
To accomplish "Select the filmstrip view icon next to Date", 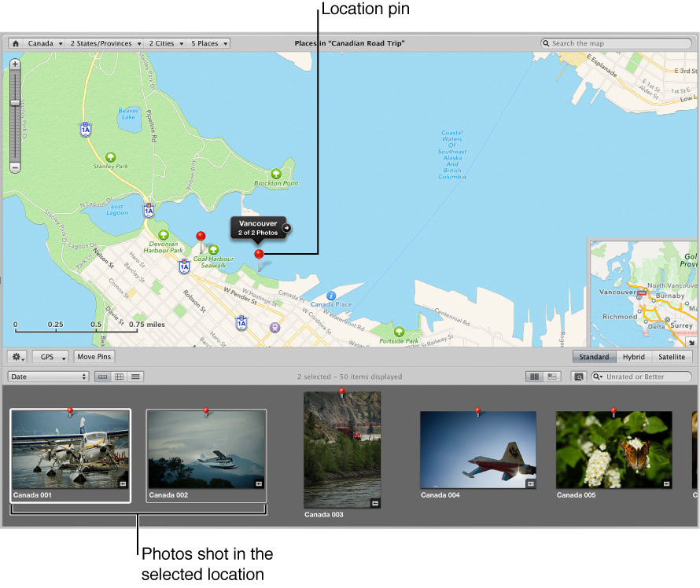I will (103, 377).
